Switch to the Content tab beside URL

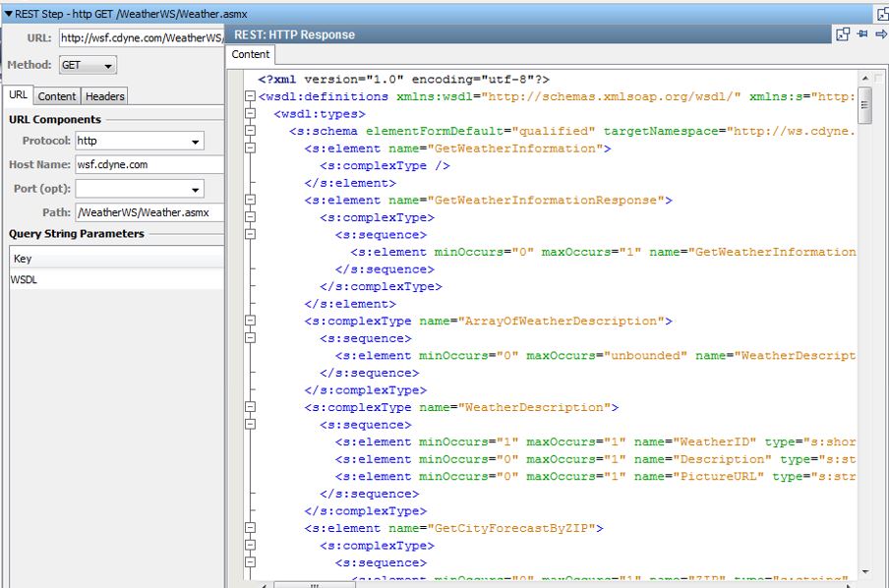click(55, 95)
